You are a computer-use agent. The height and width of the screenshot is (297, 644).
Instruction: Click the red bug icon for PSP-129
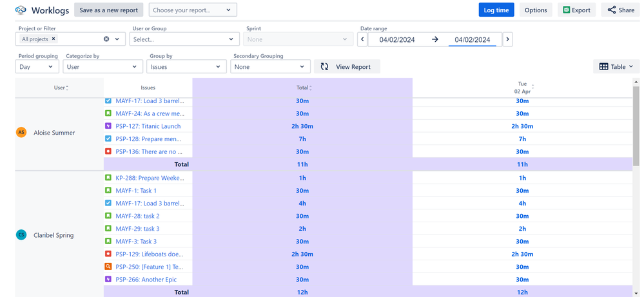tap(108, 254)
